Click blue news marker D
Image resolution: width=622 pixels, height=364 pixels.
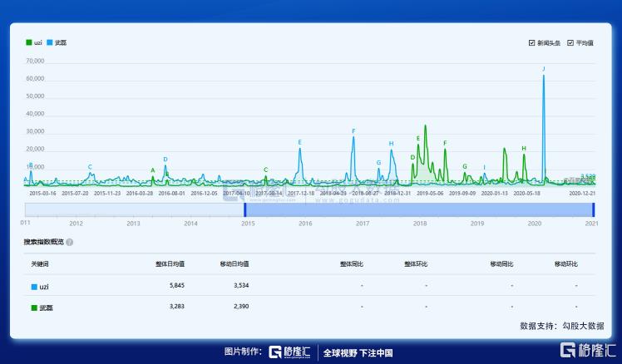click(x=165, y=160)
